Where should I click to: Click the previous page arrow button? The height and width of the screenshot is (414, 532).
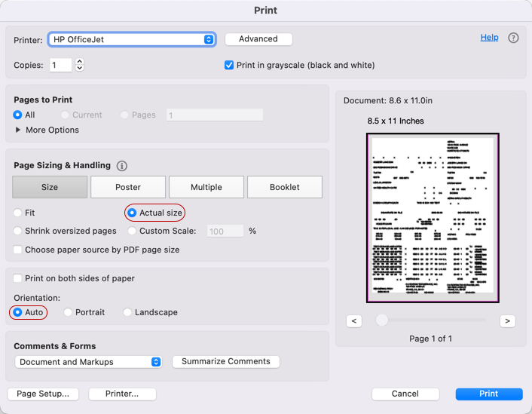click(x=354, y=321)
